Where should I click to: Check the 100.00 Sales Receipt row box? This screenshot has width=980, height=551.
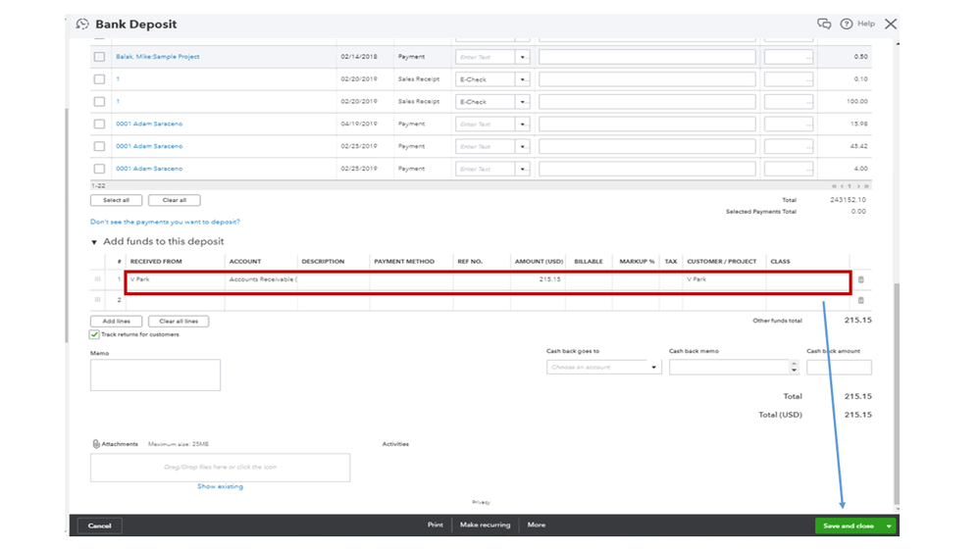point(99,101)
